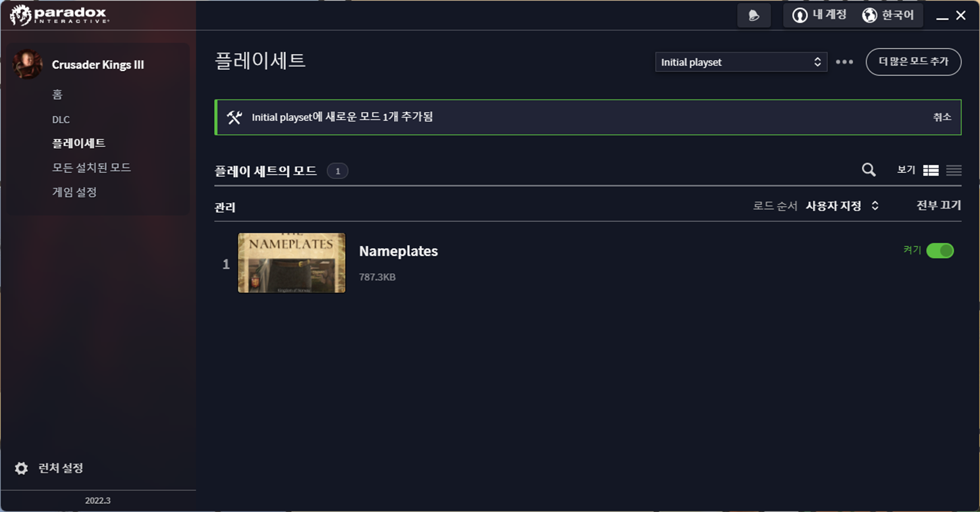The image size is (980, 512).
Task: Switch to detailed list view icon
Action: [931, 170]
